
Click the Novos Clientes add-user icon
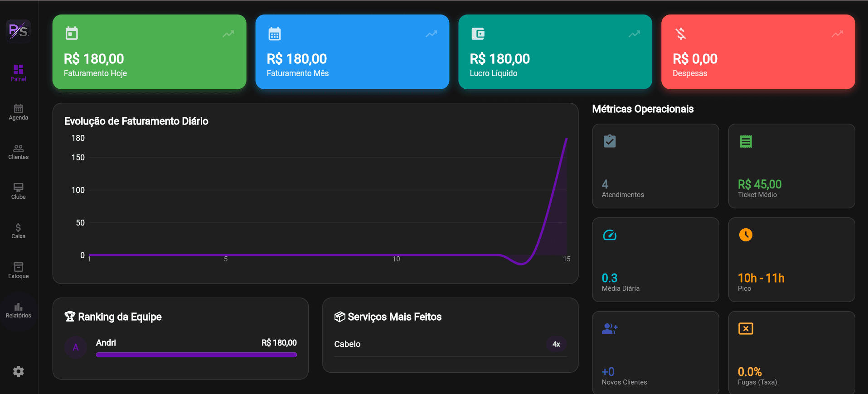(610, 328)
